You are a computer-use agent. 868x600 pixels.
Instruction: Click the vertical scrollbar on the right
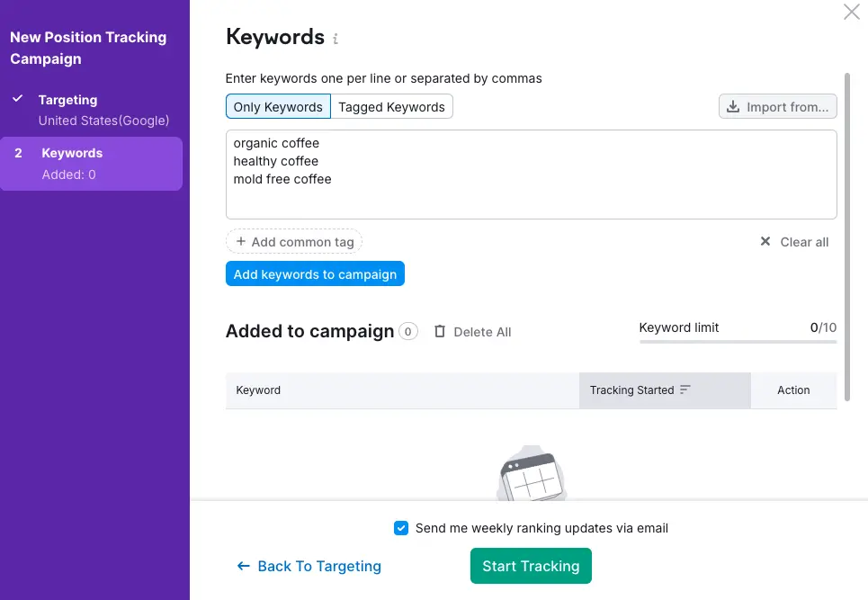(847, 225)
